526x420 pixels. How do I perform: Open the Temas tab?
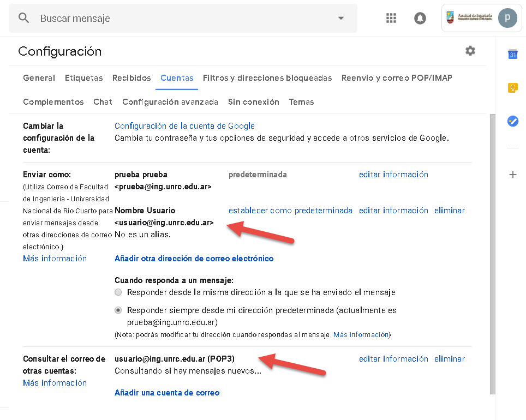[x=302, y=102]
